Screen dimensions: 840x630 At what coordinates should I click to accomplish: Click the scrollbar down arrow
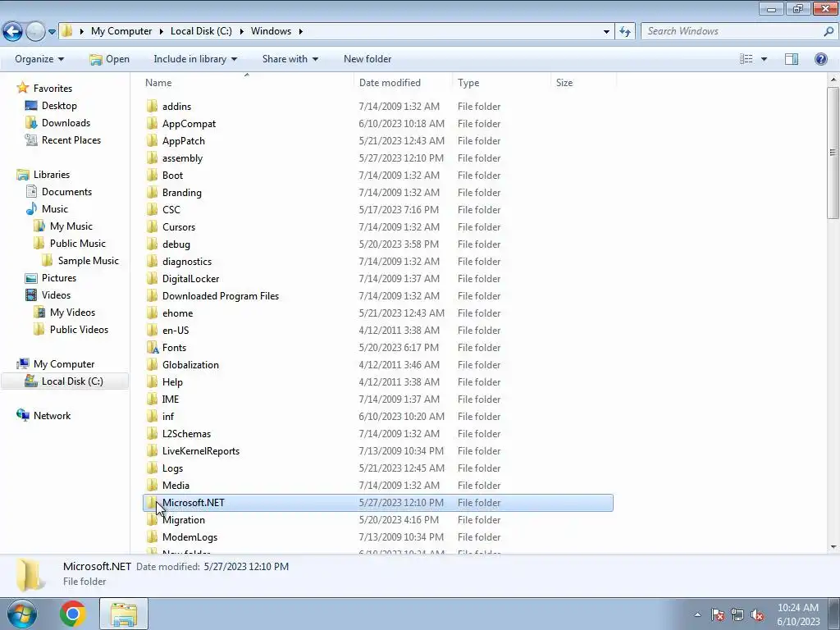(833, 547)
